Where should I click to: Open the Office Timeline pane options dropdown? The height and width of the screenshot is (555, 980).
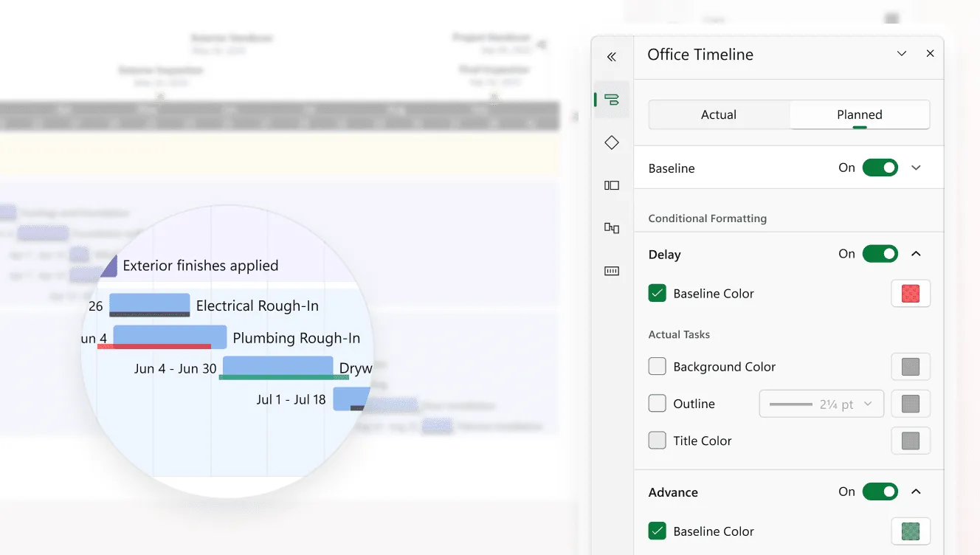click(x=901, y=54)
